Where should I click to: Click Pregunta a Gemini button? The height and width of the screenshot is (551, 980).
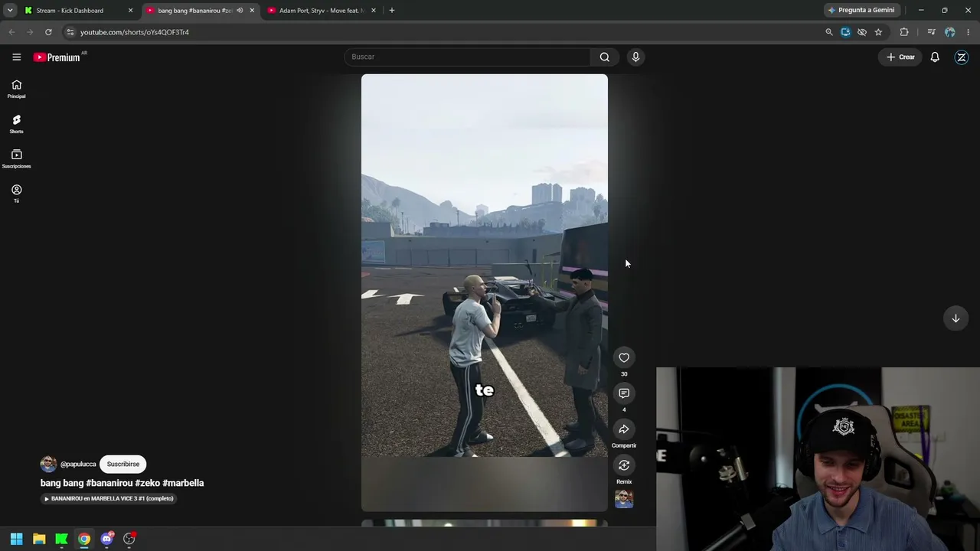[861, 11]
